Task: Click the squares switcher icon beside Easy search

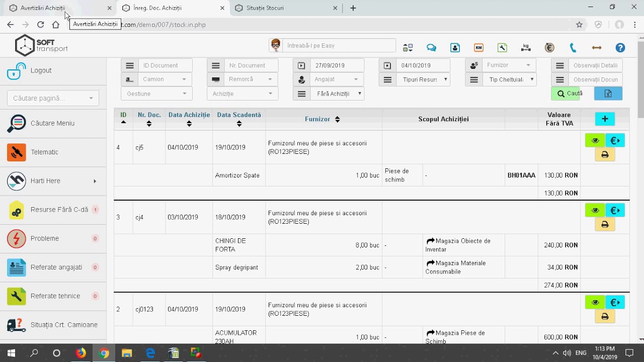Action: pos(408,48)
